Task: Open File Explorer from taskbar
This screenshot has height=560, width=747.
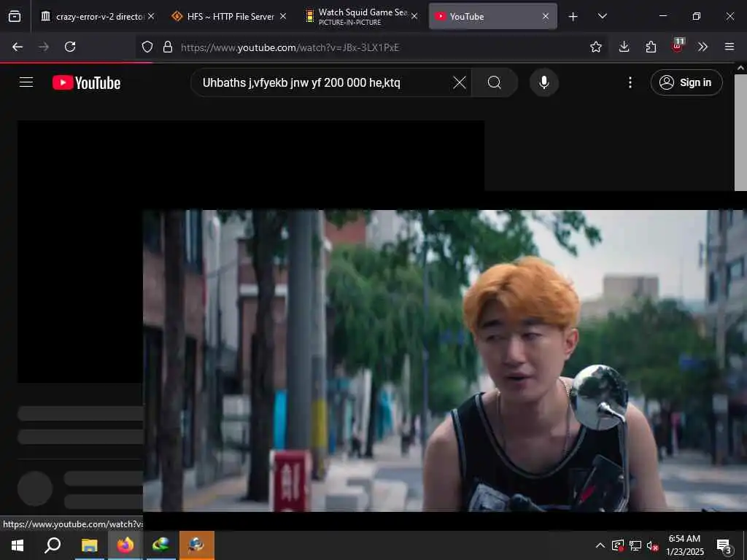Action: tap(89, 545)
